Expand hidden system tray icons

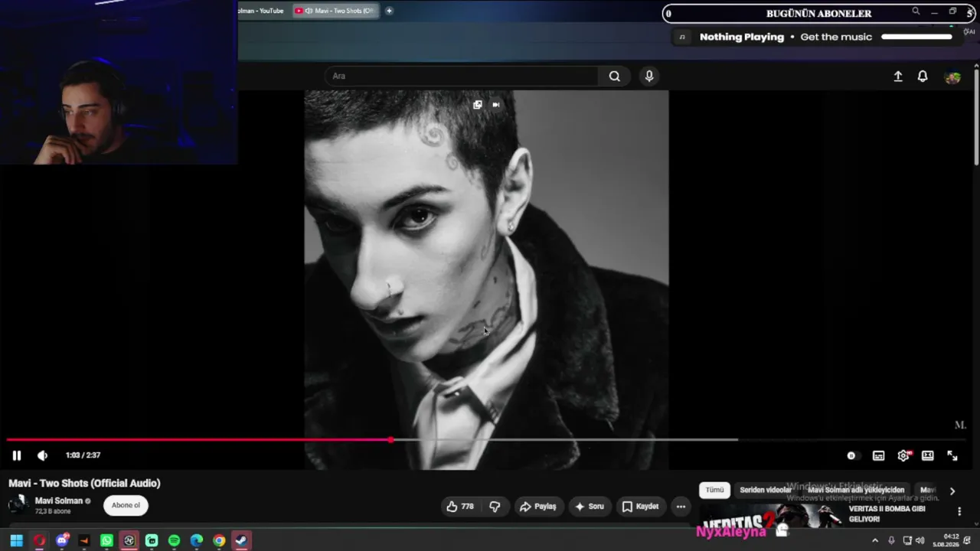click(x=875, y=540)
